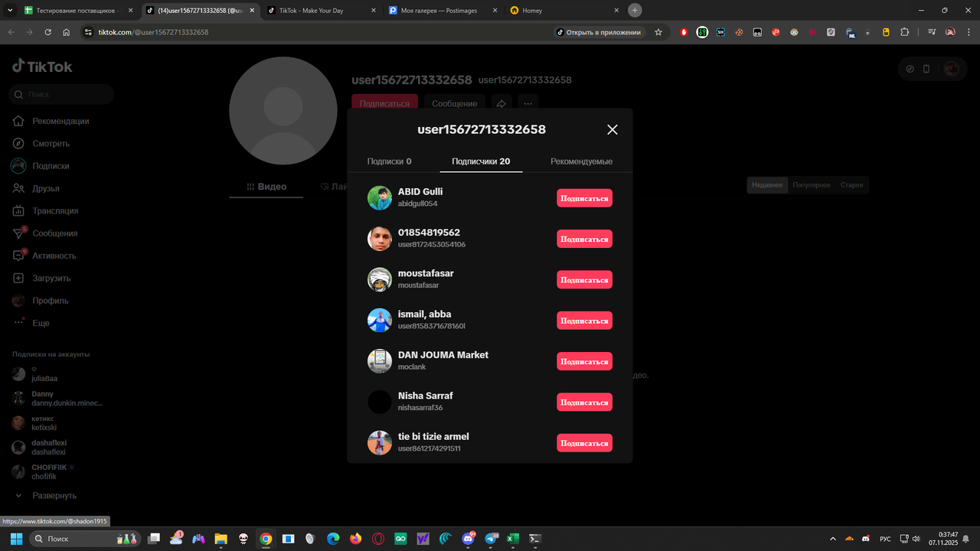Image resolution: width=980 pixels, height=551 pixels.
Task: Open the Рекомендуемые tab in the dialog
Action: point(581,161)
